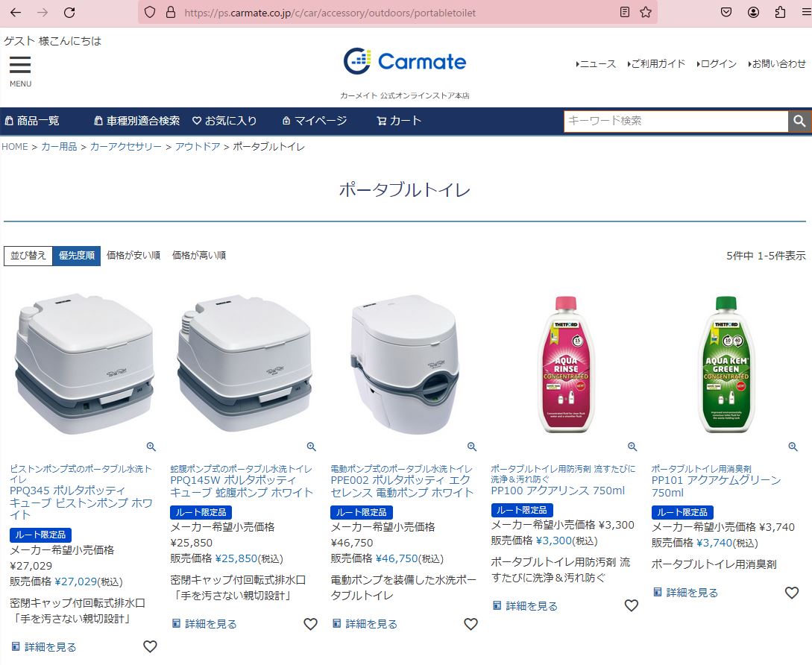
Task: Zoom the PPE002 product image magnifier
Action: [471, 447]
